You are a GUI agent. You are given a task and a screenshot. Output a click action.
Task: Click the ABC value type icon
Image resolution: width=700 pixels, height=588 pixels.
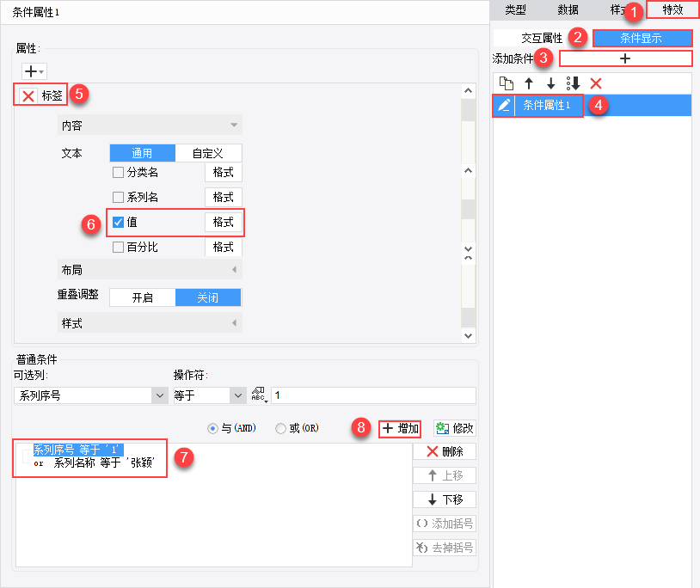point(259,395)
